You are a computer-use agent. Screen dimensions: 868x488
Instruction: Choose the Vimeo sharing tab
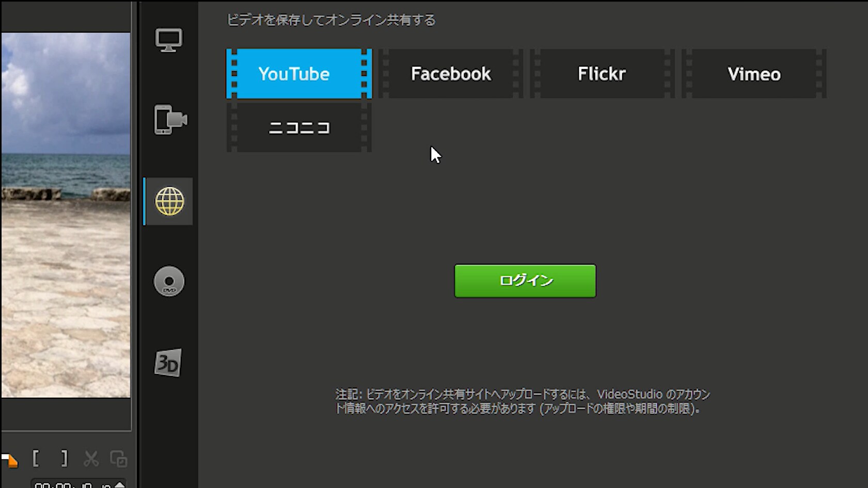pos(754,74)
